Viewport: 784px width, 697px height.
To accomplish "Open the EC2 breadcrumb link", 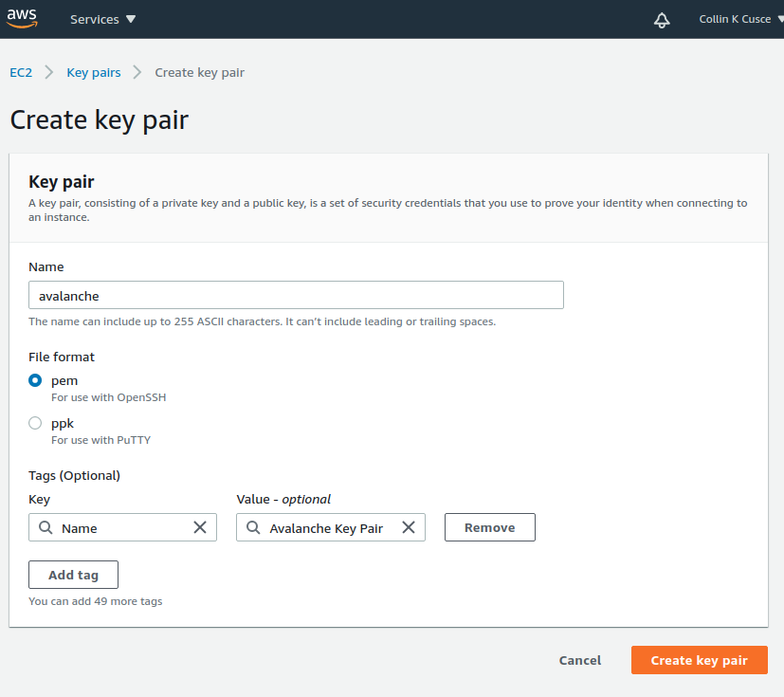I will [x=21, y=72].
